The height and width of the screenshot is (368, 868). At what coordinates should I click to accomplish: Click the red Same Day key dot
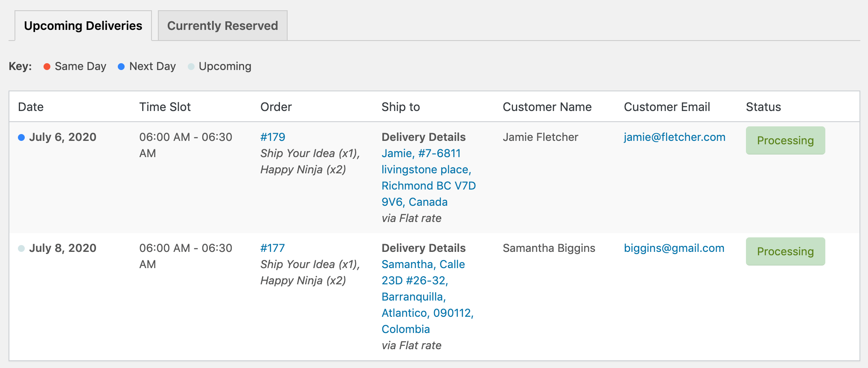point(47,67)
